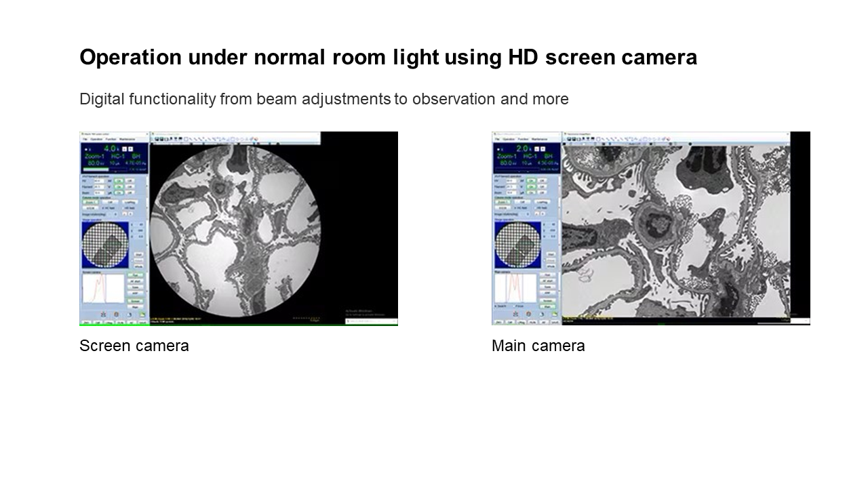Viewport: 868px width, 488px height.
Task: Click stage grid thumbnail in Screen camera panel
Action: tap(103, 244)
